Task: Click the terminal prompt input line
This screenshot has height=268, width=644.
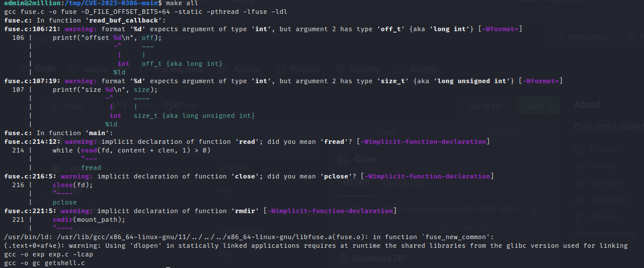Action: pyautogui.click(x=168, y=267)
